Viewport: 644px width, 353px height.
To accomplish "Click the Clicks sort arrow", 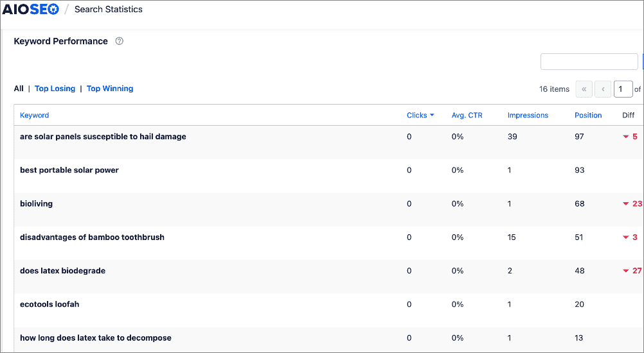I will pyautogui.click(x=432, y=116).
